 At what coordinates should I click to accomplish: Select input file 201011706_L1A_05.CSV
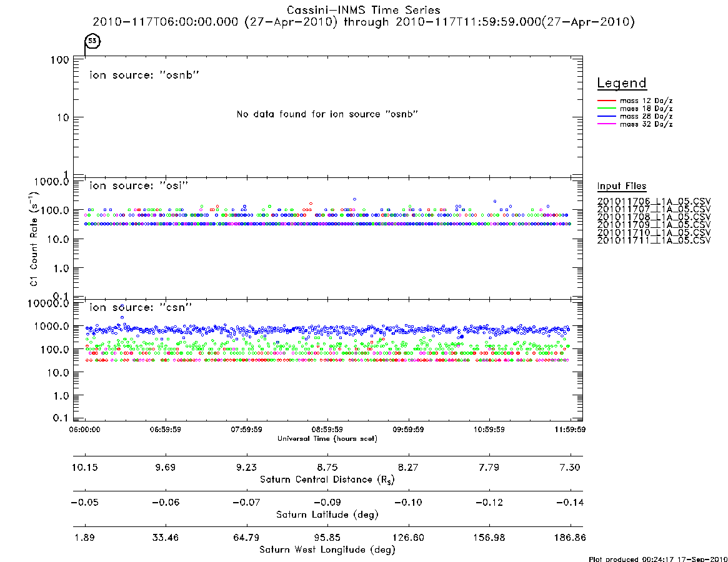[654, 202]
